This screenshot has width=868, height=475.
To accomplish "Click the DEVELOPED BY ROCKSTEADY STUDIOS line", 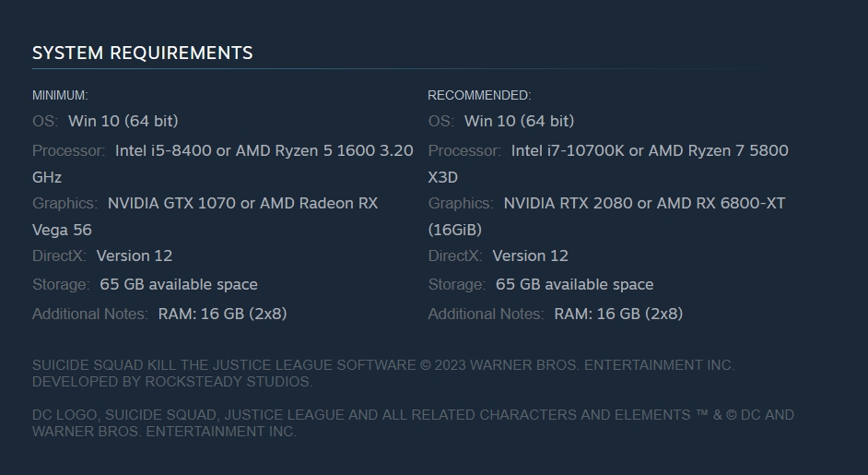I will tap(172, 381).
